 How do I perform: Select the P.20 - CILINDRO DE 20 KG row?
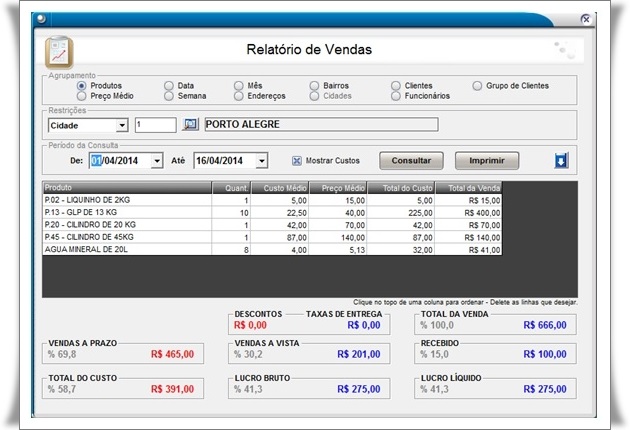point(272,225)
